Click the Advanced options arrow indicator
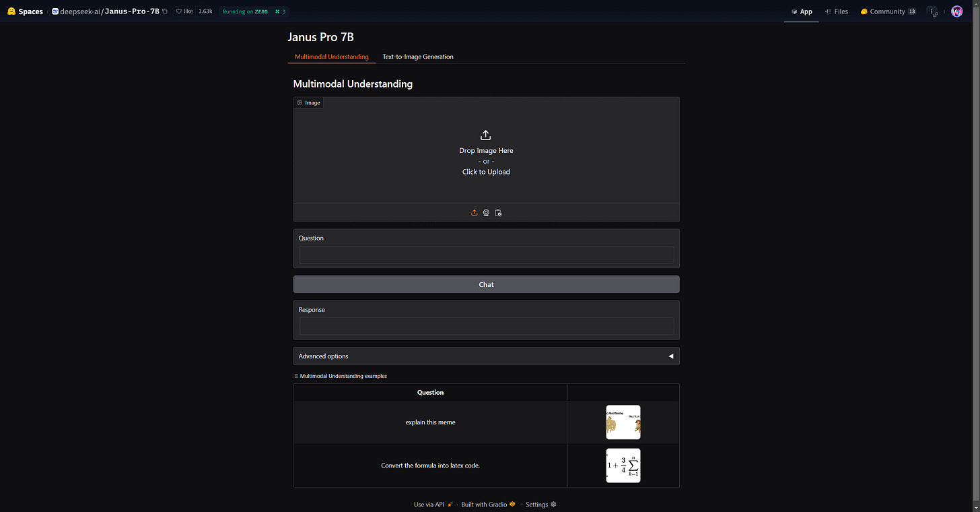Screen dimensions: 980x512 (x=670, y=356)
